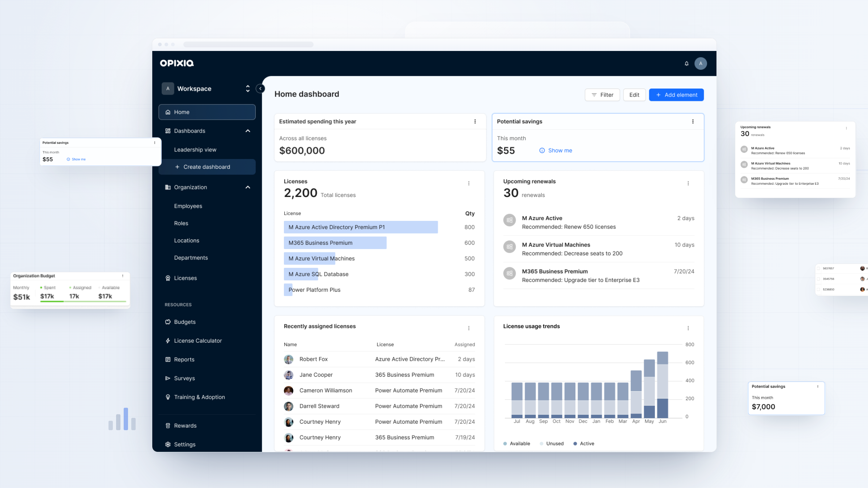
Task: Click the Add element button
Action: [x=676, y=95]
